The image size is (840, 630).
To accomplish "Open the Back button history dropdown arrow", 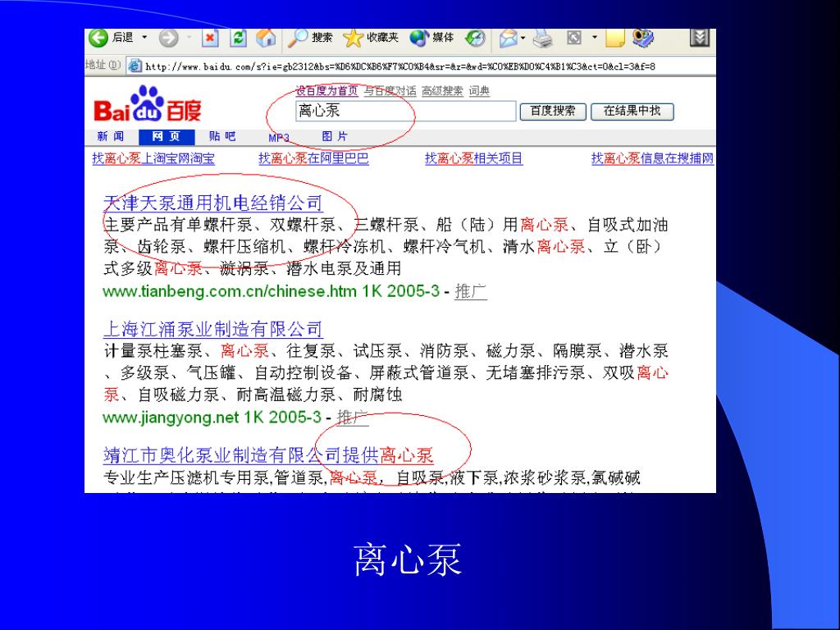I will (144, 38).
